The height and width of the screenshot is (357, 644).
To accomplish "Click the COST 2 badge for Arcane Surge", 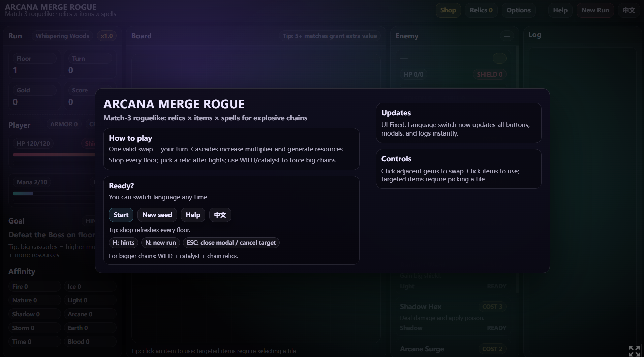I will coord(492,349).
